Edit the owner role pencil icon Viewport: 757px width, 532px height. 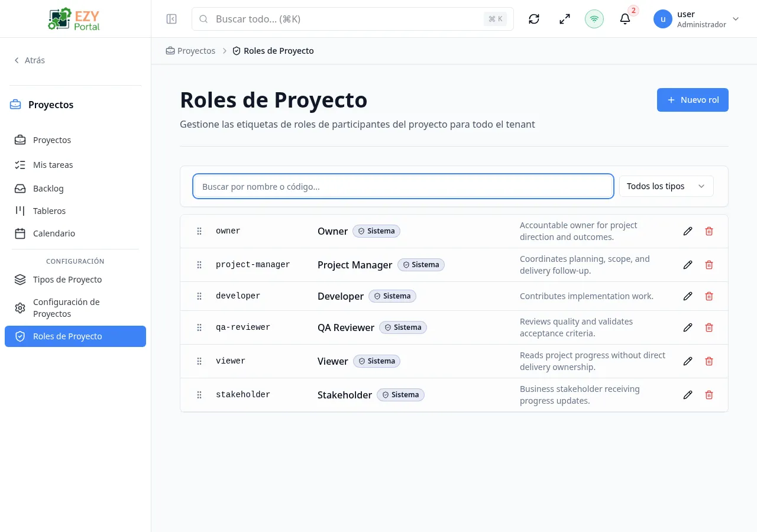[688, 231]
